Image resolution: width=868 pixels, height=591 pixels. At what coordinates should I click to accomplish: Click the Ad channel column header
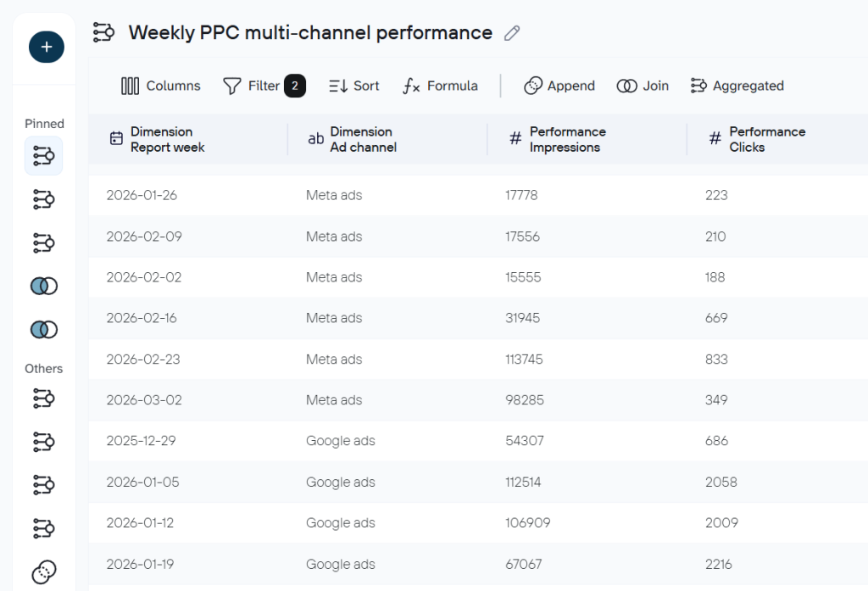387,139
